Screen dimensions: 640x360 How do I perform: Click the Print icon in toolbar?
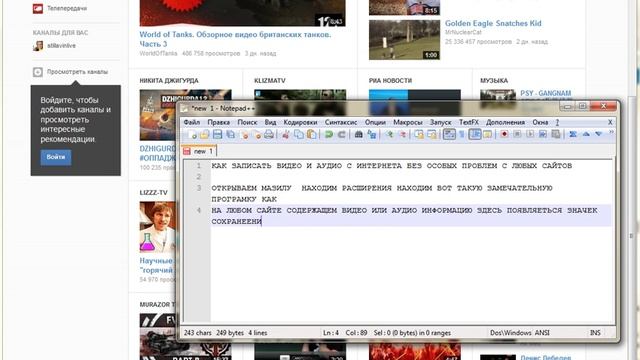tap(269, 134)
